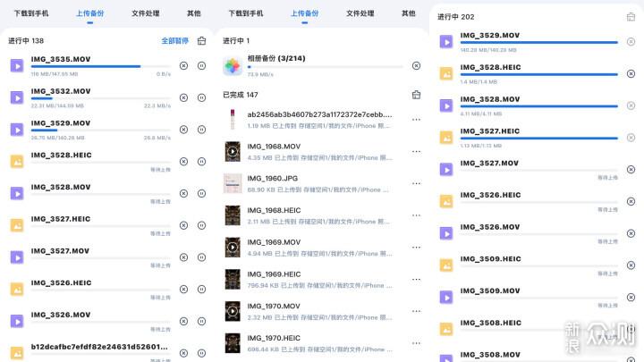Cancel IMG_3526.HEIC upload in left panel
This screenshot has width=644, height=362.
(x=183, y=290)
